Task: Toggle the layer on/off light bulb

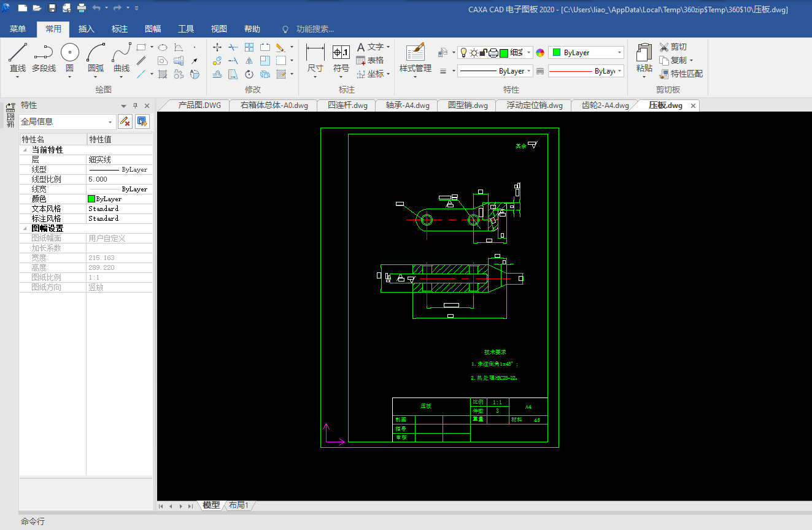Action: (x=464, y=53)
